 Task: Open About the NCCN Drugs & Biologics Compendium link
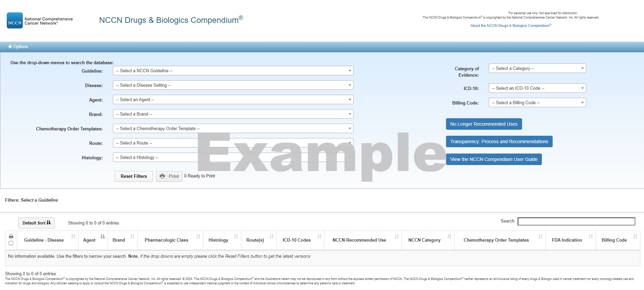pos(511,26)
